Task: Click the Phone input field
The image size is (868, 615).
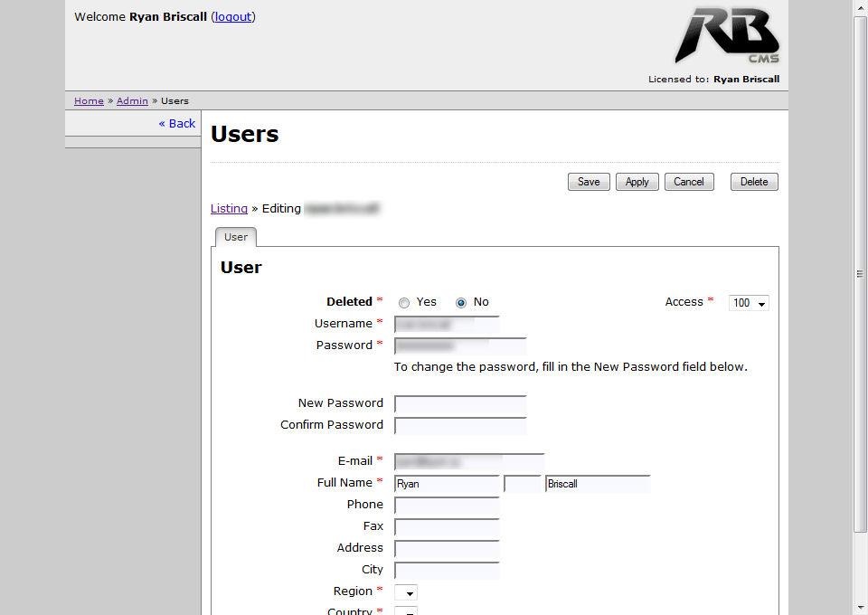Action: point(447,505)
